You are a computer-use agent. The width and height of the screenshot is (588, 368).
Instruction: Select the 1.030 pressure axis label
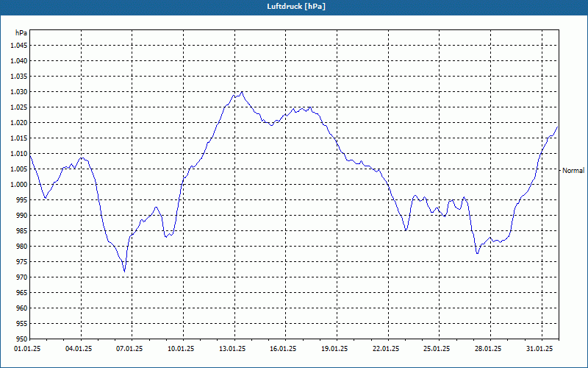(19, 92)
